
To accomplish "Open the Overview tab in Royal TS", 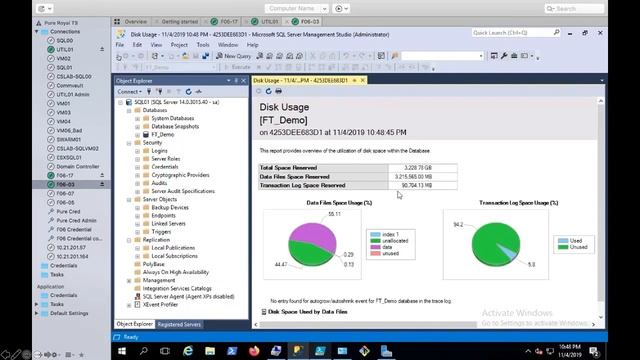I will [131, 22].
